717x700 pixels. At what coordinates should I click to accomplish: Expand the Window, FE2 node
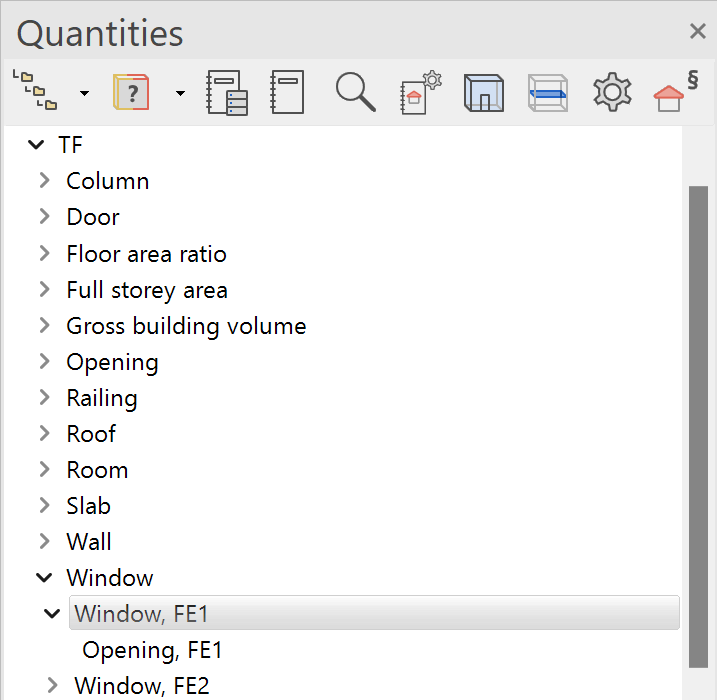53,685
